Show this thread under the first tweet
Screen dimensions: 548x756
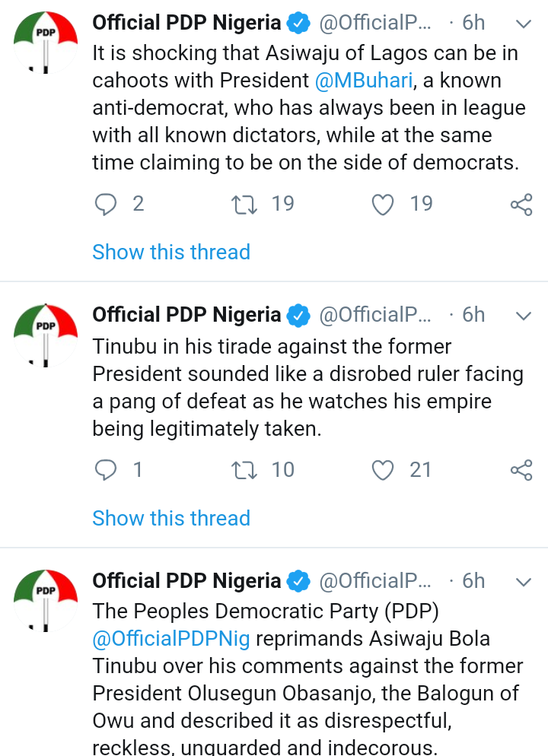pyautogui.click(x=171, y=253)
